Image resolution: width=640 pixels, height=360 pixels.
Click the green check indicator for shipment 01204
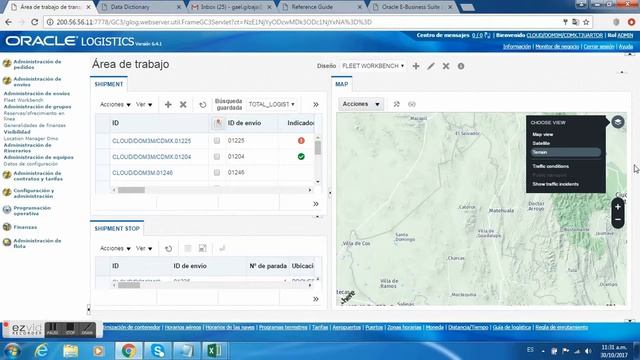click(301, 156)
